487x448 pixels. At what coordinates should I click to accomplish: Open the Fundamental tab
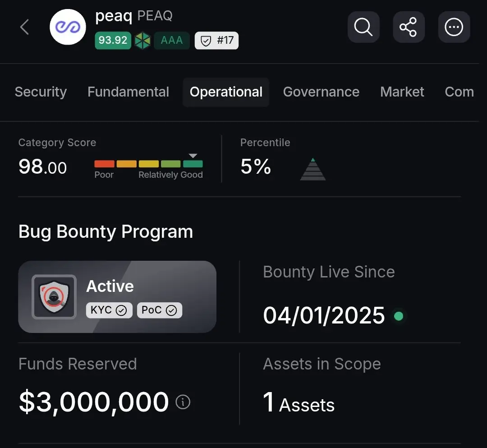(128, 92)
